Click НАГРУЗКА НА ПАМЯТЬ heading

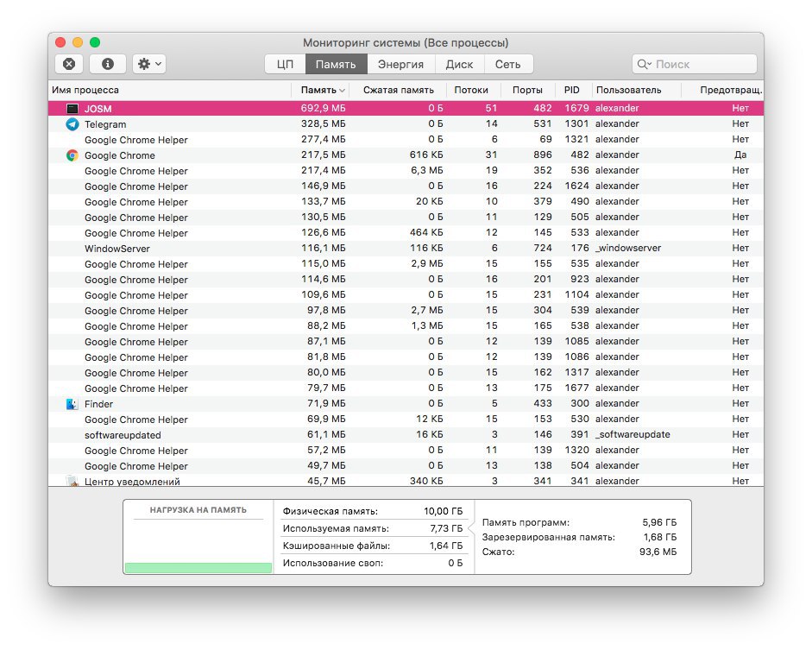coord(198,510)
